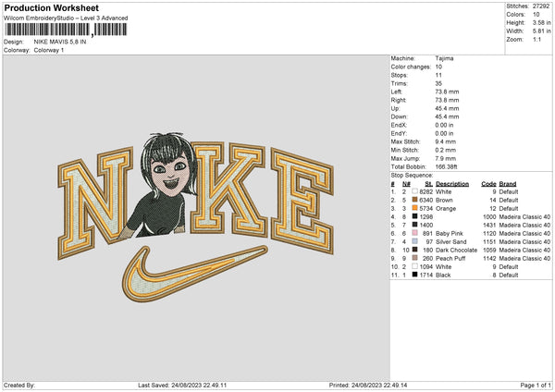Click the 'Orange' description text
Viewport: 555px width, 392px height.
point(446,209)
